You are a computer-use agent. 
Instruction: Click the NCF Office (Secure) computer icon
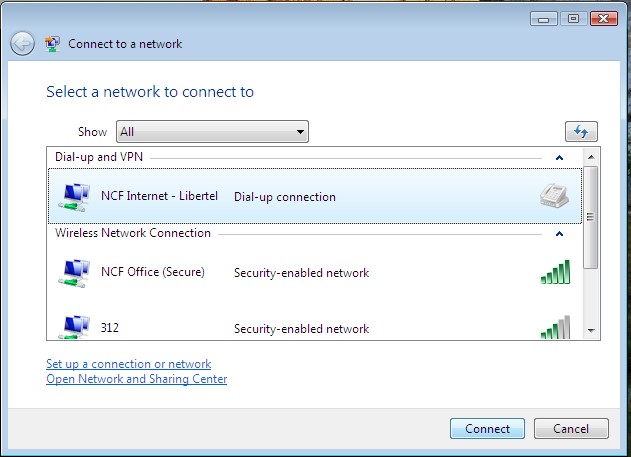[x=74, y=273]
